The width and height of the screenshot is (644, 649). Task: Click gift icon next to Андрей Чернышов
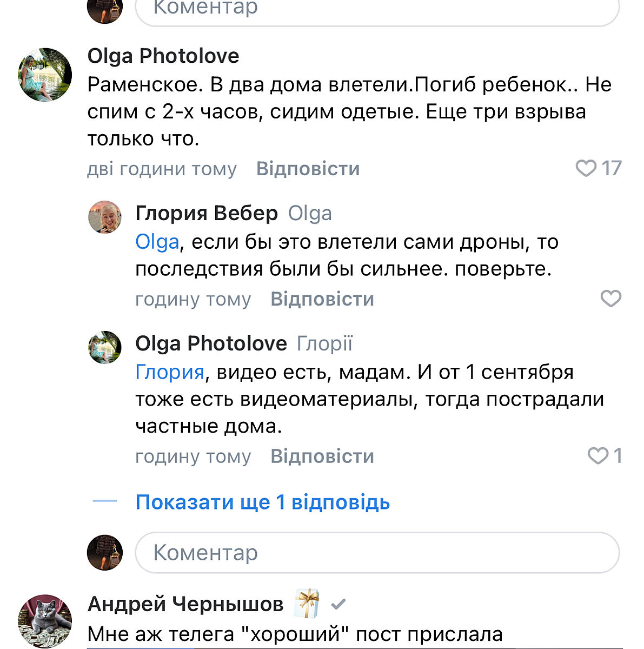307,604
